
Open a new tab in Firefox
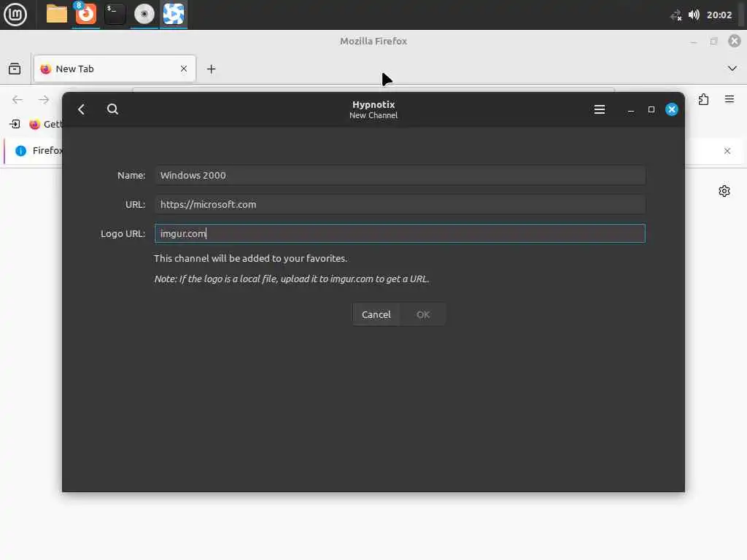[211, 69]
